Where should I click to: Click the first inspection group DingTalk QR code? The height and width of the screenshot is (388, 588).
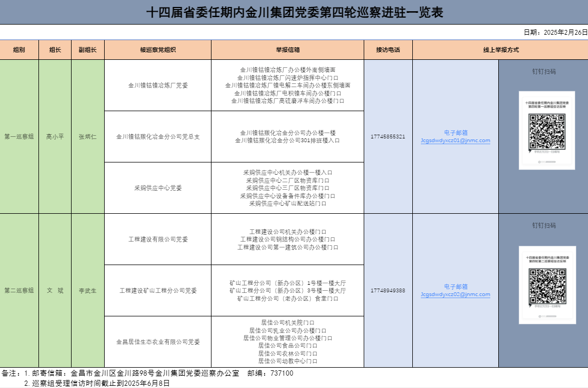tap(547, 130)
